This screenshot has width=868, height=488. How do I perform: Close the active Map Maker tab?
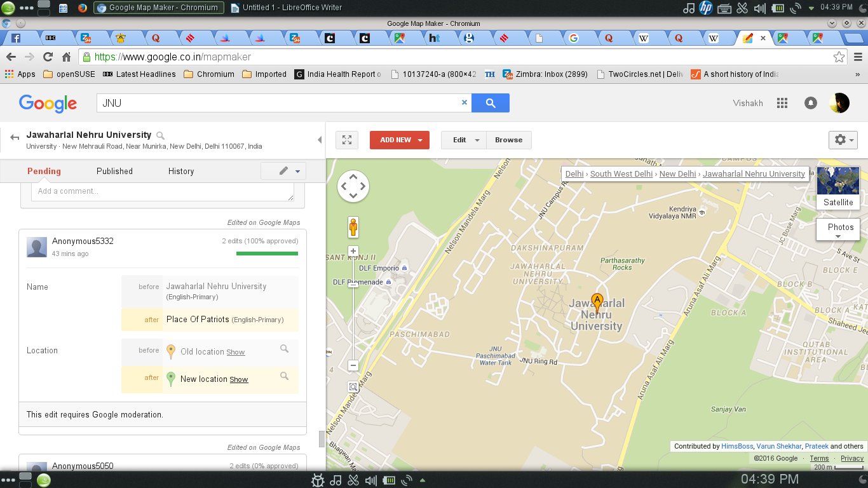(763, 38)
